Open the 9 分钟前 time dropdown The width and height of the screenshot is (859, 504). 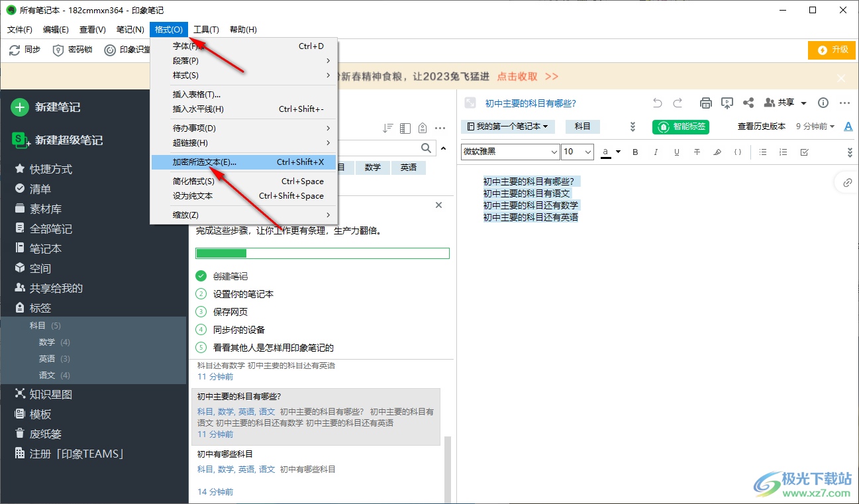point(815,126)
